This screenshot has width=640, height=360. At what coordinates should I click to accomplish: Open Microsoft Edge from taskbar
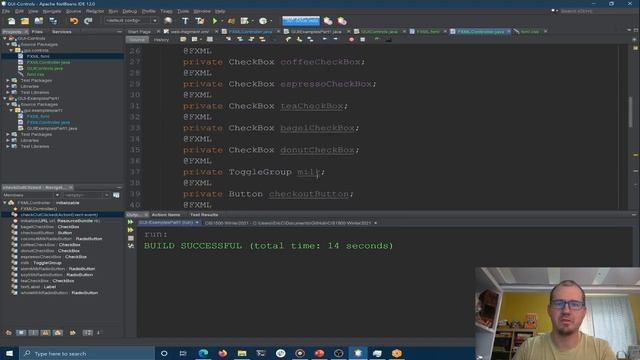(x=203, y=353)
